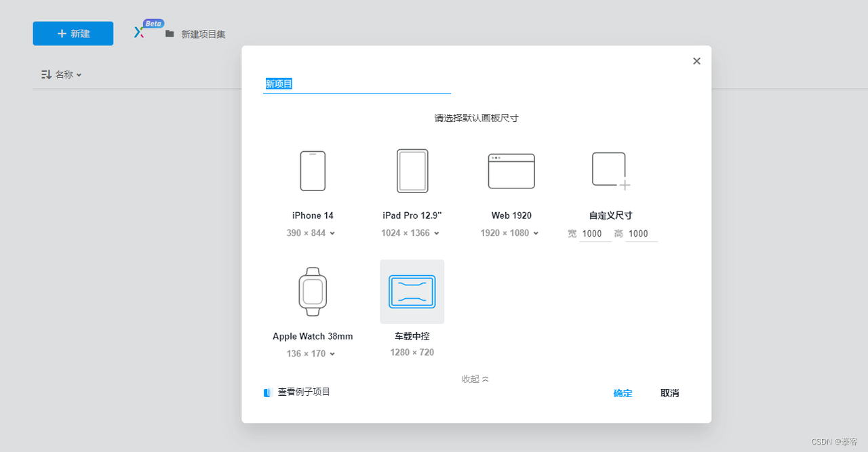The height and width of the screenshot is (452, 868).
Task: Click the X Beta logo icon
Action: pyautogui.click(x=148, y=29)
